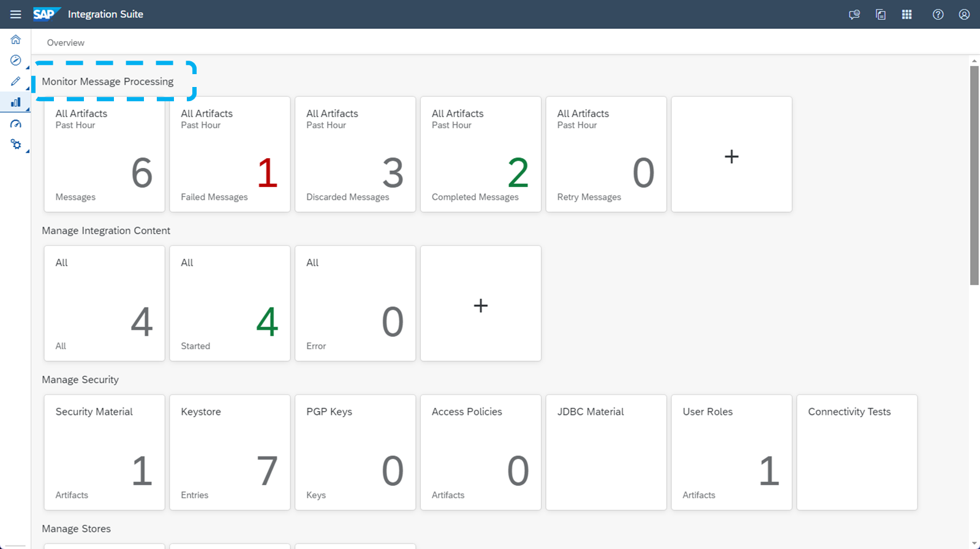Click the "Monitor Message Processing" heading

click(108, 81)
